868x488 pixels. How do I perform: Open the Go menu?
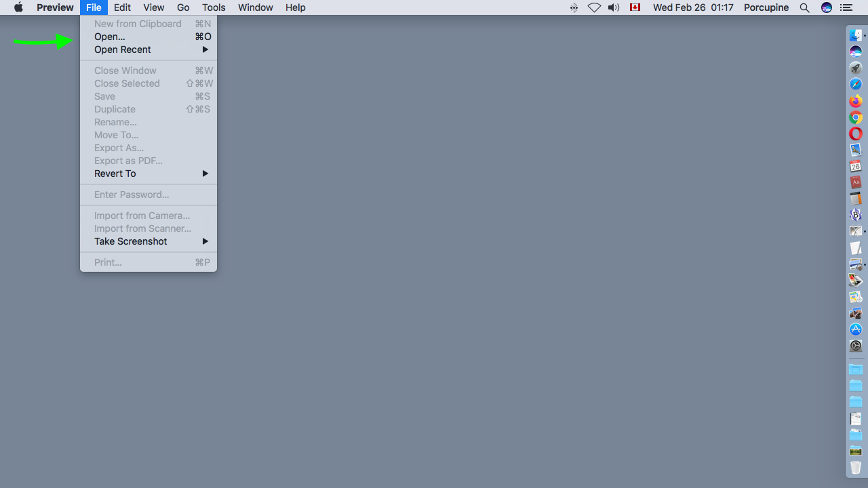(x=183, y=7)
